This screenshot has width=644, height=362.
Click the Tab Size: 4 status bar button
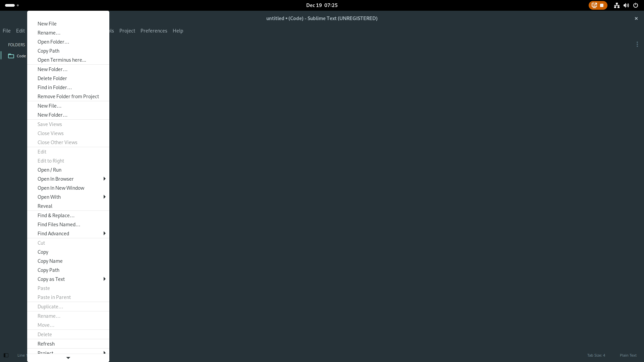[x=596, y=355]
